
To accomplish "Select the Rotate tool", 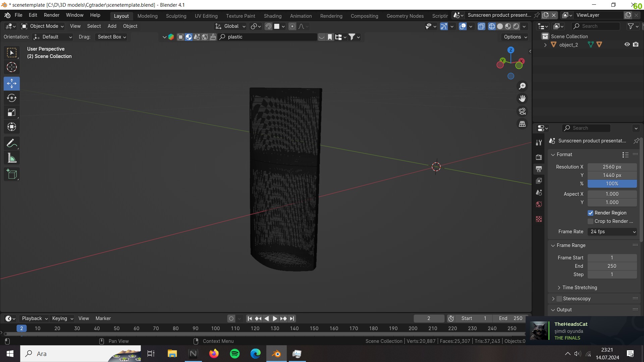I will click(x=12, y=98).
